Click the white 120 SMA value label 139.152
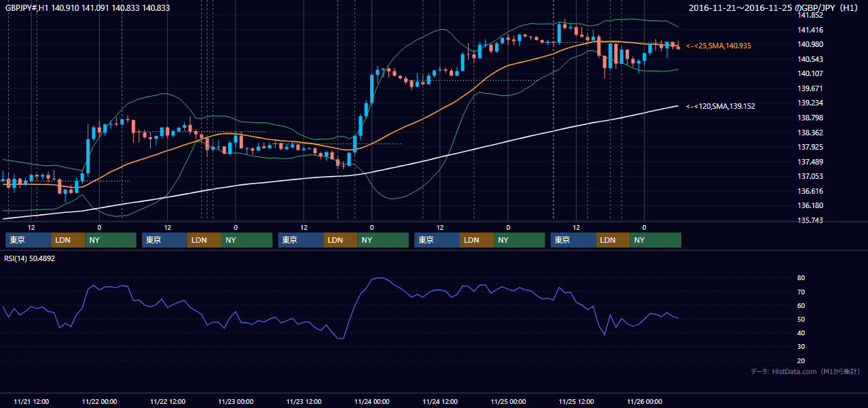This screenshot has height=408, width=868. 721,106
